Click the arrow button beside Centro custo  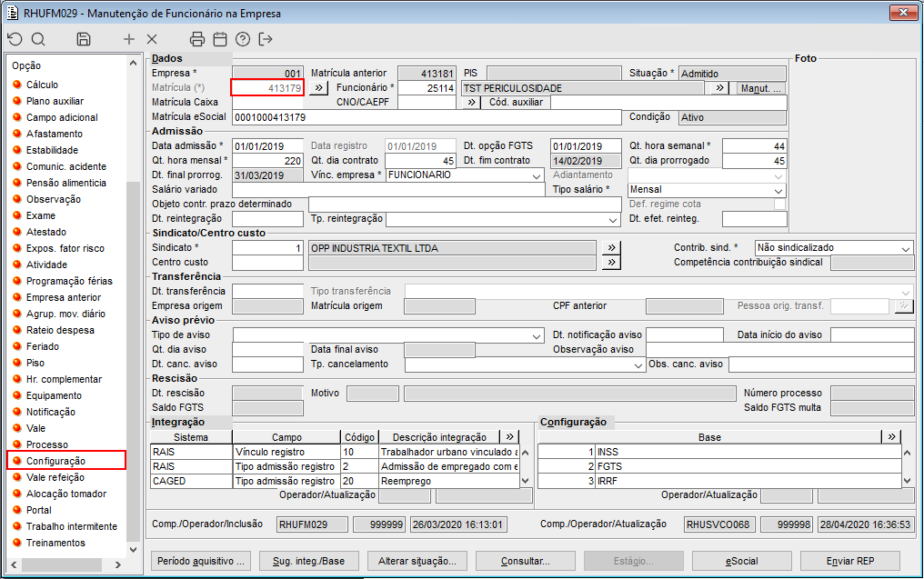click(612, 263)
